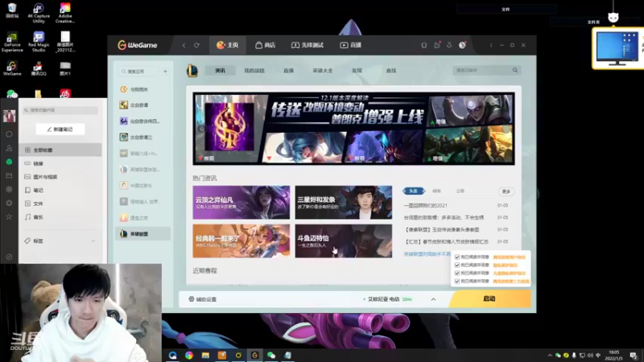Viewport: 644px width, 362px height.
Task: Show hidden system tray icons
Action: click(550, 355)
